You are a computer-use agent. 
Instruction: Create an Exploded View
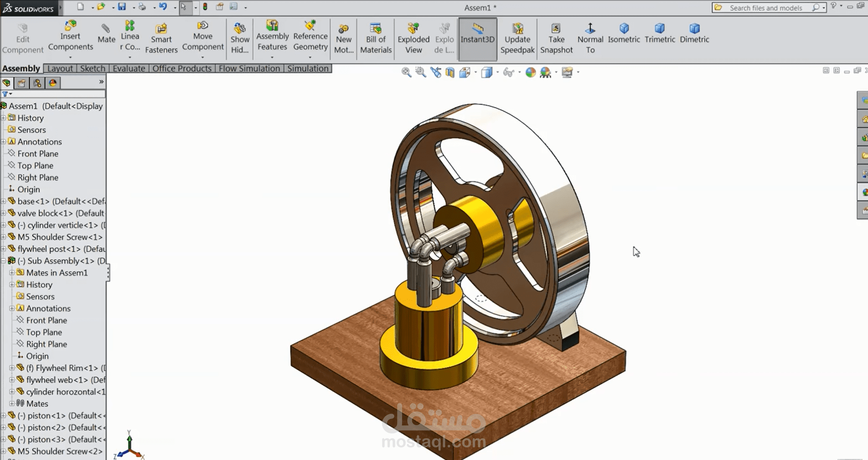pos(413,38)
